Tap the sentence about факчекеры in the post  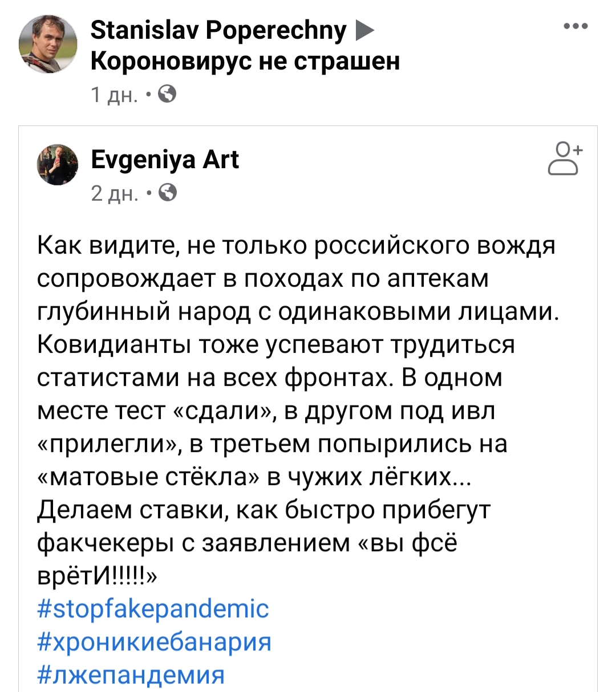point(264,543)
